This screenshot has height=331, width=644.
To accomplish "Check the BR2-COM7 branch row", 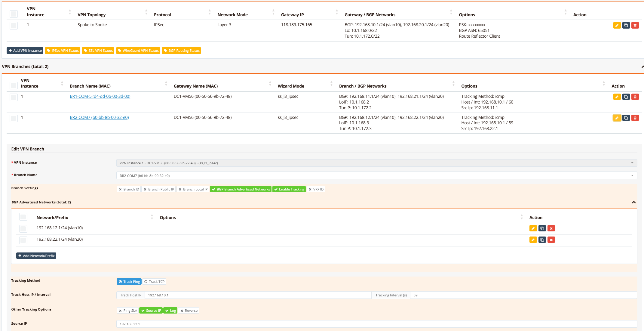I will [14, 118].
